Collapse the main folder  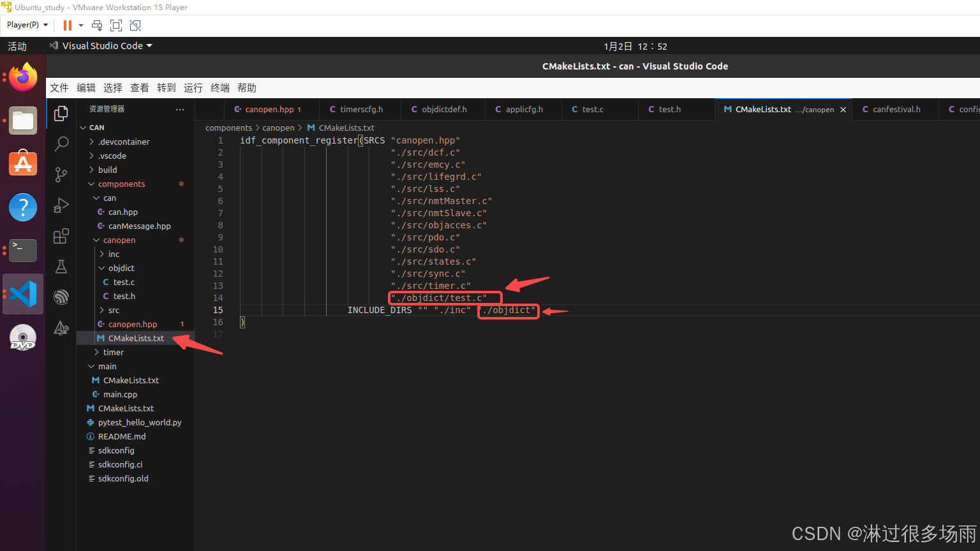(135, 366)
